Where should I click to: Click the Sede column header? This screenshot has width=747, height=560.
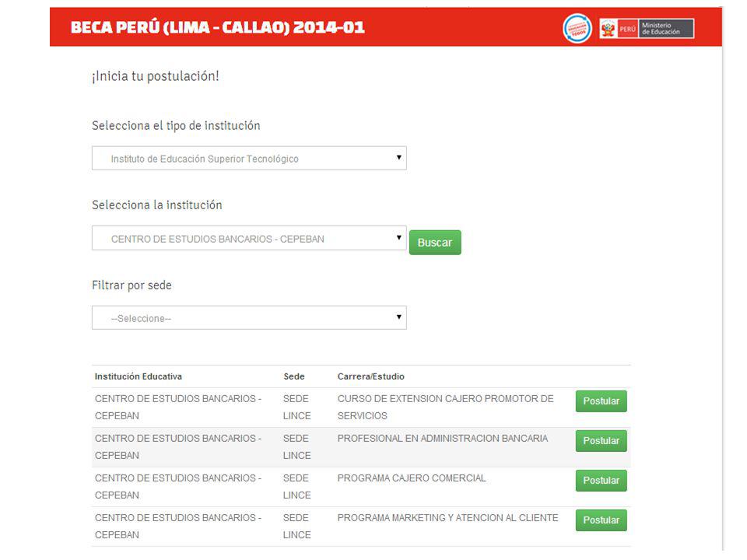294,376
